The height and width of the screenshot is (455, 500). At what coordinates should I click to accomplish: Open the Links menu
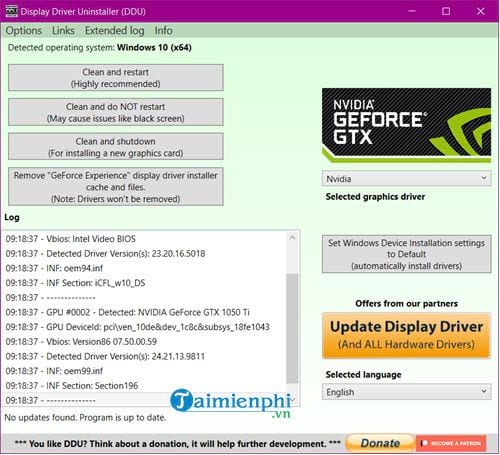(x=63, y=31)
